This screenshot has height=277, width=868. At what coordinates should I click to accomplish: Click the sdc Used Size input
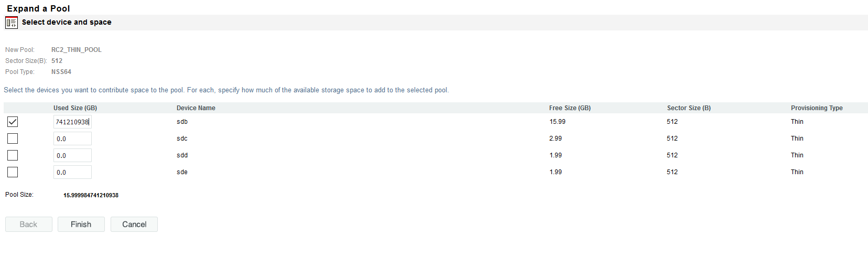[72, 139]
